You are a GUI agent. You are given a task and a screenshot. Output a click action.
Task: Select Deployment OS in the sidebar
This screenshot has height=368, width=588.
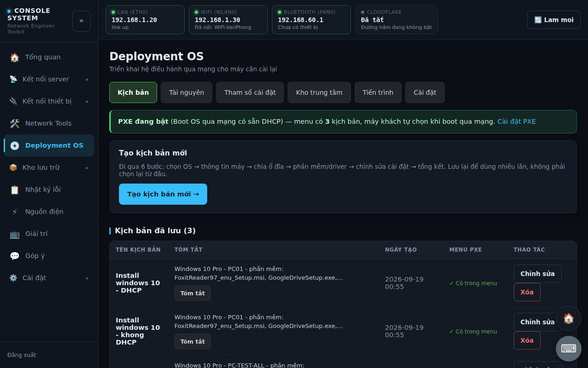(49, 145)
